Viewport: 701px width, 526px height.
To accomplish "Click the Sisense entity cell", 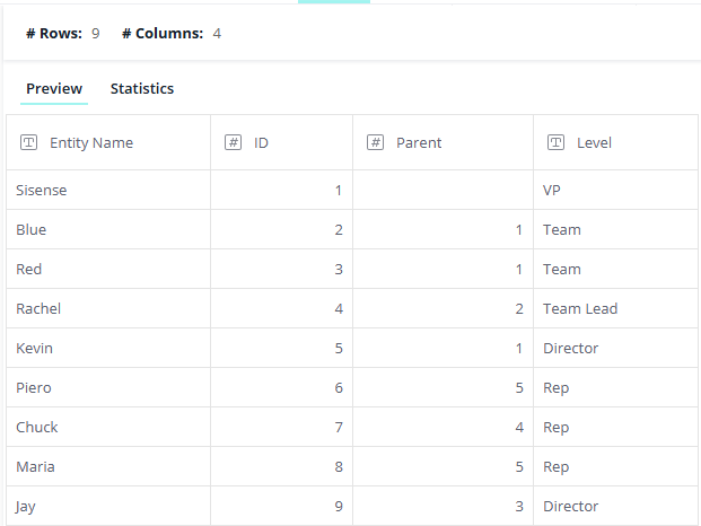I will click(x=41, y=190).
